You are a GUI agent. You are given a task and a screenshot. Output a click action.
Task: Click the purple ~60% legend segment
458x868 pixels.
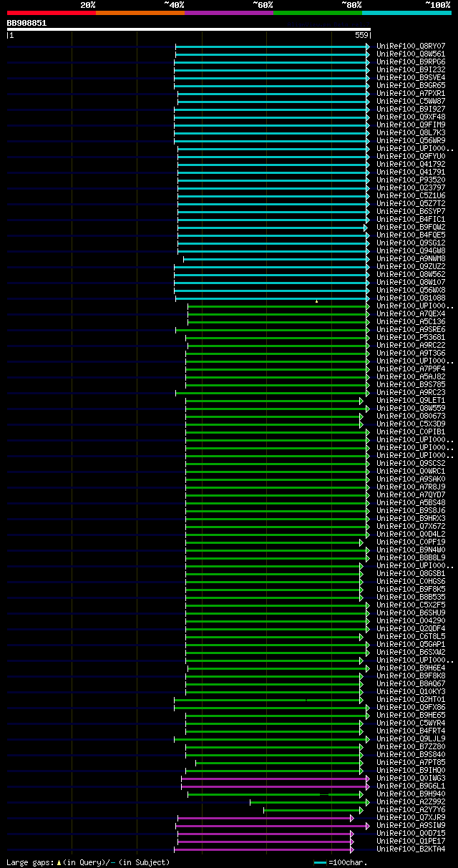(x=228, y=13)
